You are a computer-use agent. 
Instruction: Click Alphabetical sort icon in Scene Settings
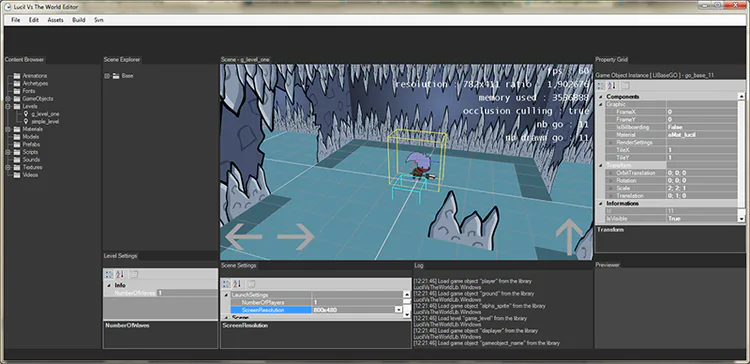click(237, 284)
